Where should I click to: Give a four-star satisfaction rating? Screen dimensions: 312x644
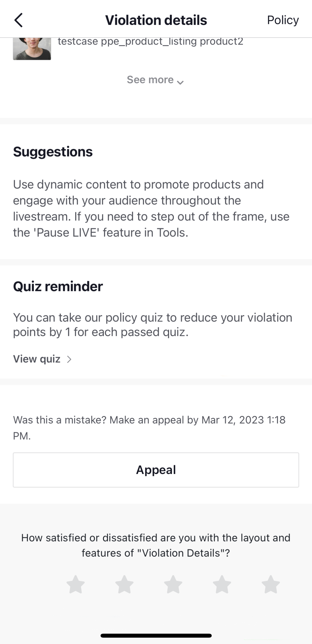click(222, 584)
